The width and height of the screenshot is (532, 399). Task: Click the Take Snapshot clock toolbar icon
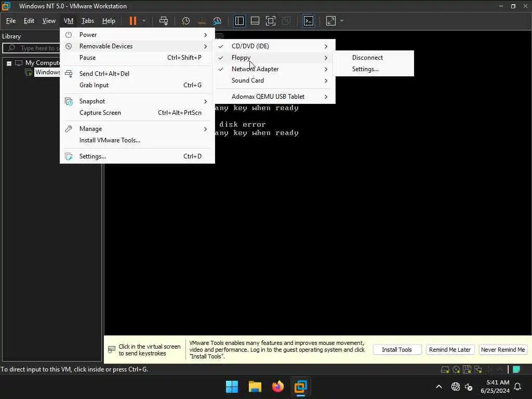tap(185, 21)
